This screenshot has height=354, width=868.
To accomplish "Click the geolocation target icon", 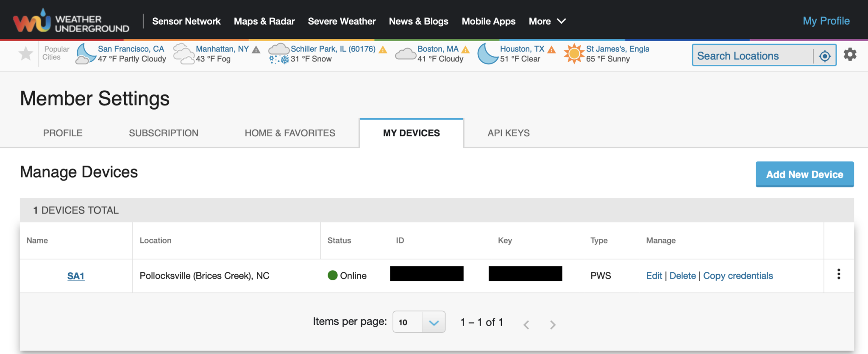I will pyautogui.click(x=825, y=56).
